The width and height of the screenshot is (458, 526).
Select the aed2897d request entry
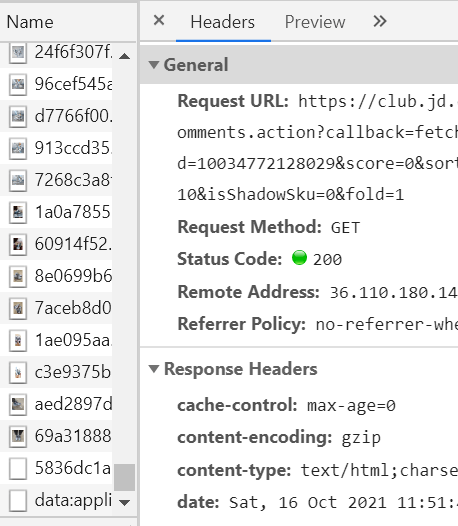point(56,404)
